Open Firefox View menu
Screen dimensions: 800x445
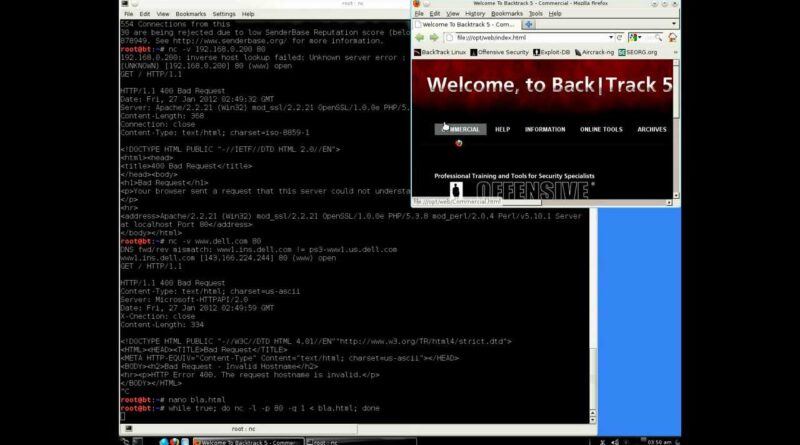[x=453, y=14]
